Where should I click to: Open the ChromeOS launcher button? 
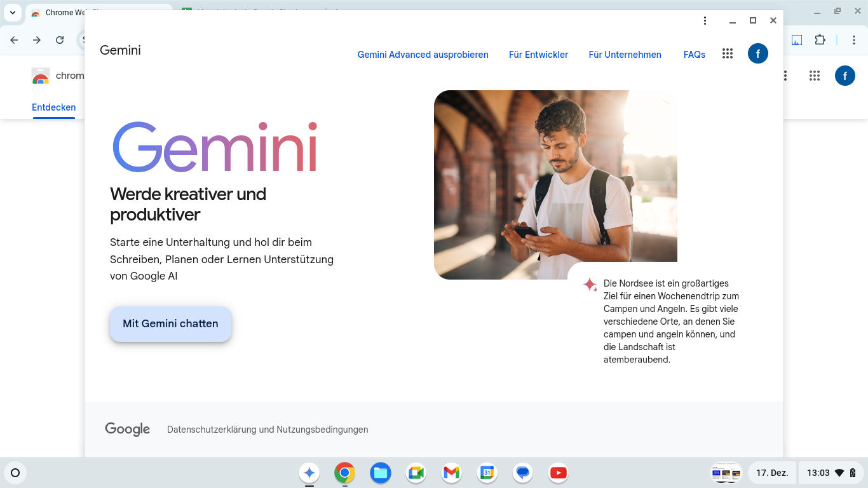(x=15, y=473)
